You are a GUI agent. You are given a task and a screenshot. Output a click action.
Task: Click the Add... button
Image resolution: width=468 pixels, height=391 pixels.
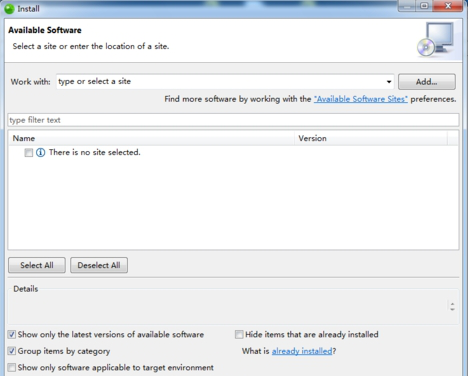(427, 82)
